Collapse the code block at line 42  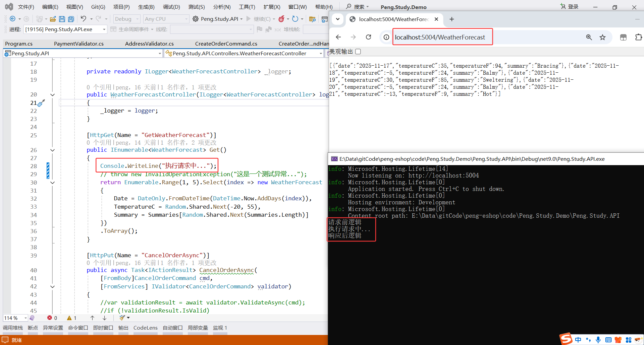[x=52, y=287]
